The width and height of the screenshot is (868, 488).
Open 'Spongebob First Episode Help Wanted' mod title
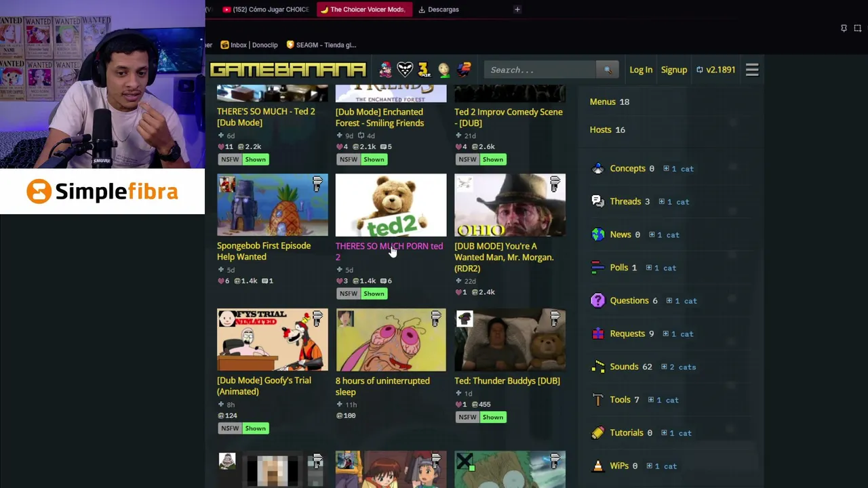coord(264,251)
